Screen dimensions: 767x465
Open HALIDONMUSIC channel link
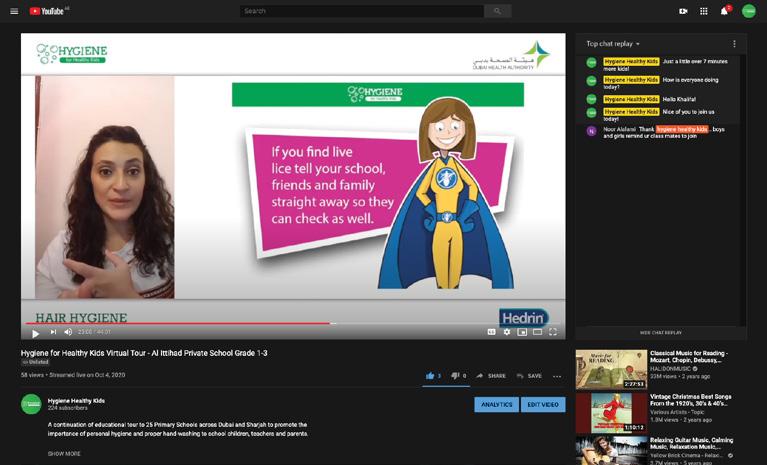coord(670,369)
